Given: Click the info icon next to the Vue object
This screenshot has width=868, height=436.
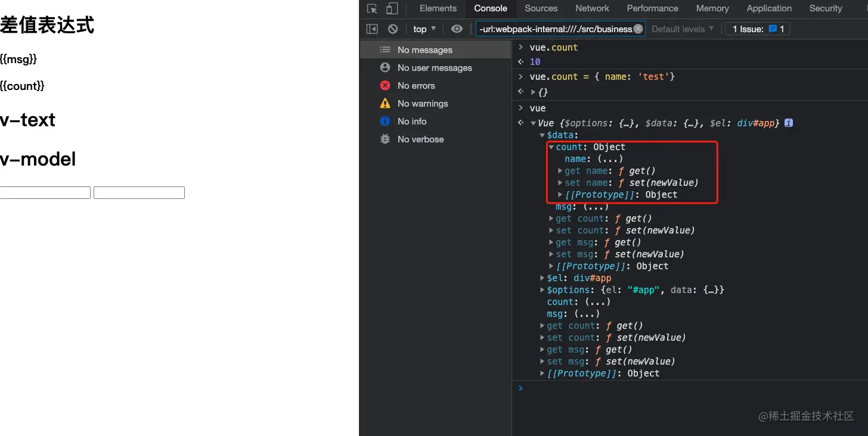Looking at the screenshot, I should click(x=789, y=123).
